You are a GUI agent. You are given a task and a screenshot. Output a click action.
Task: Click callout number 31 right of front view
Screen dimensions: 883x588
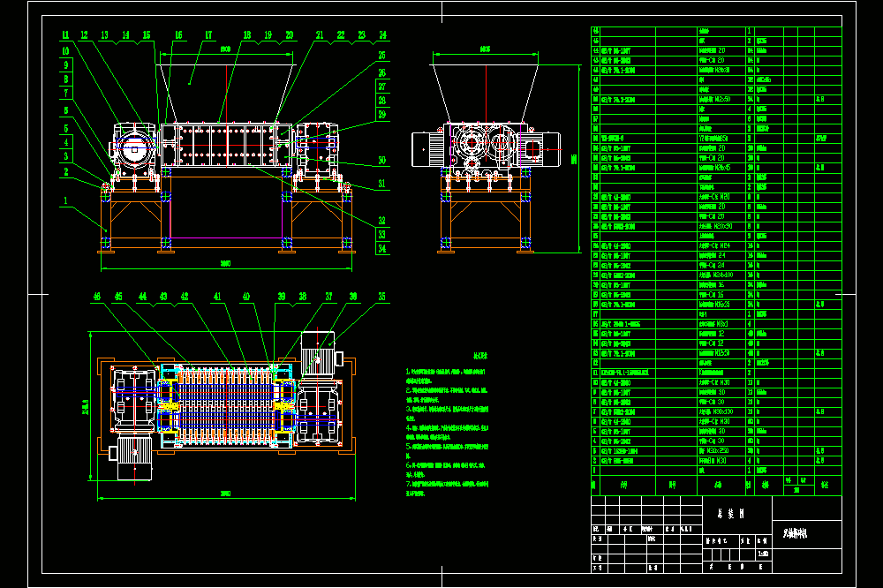tap(381, 184)
